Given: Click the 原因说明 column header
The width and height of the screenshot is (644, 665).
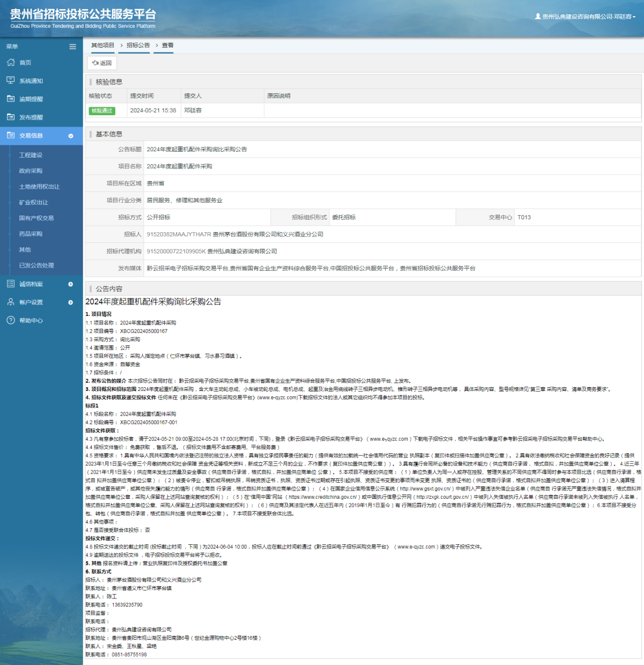Looking at the screenshot, I should (279, 96).
